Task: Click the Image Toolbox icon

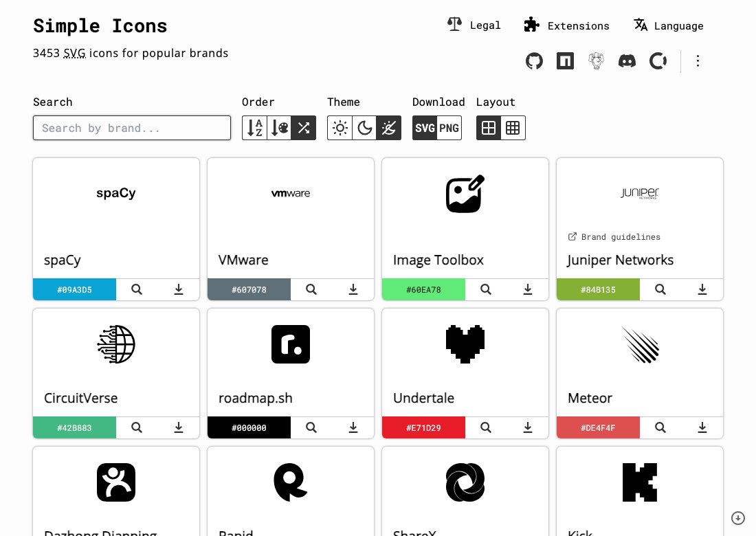Action: point(465,193)
